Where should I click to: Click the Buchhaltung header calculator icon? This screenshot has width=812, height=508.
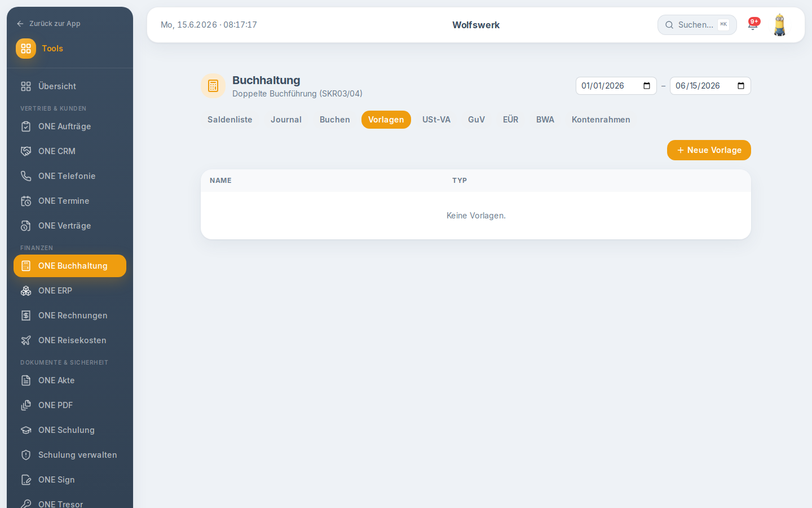213,86
